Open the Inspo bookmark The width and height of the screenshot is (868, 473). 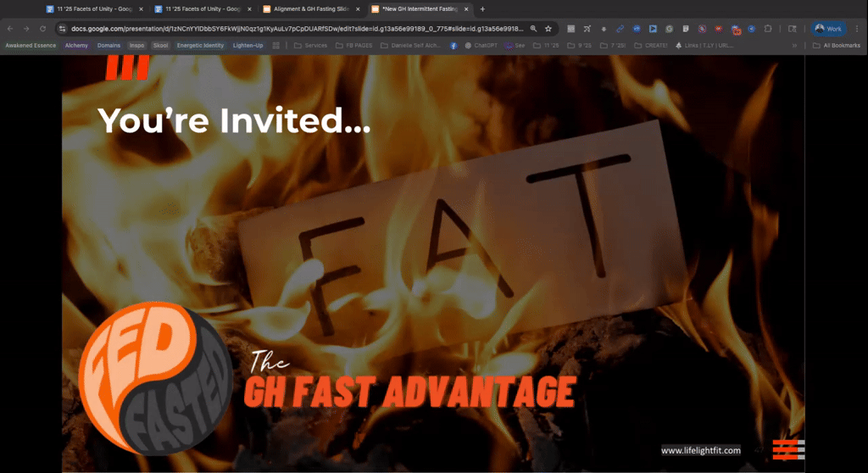136,46
